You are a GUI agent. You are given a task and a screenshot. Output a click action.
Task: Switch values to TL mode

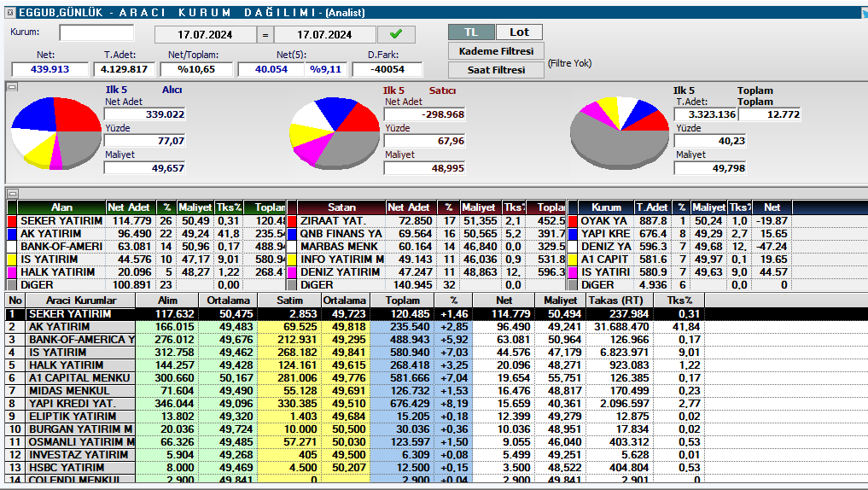[471, 32]
